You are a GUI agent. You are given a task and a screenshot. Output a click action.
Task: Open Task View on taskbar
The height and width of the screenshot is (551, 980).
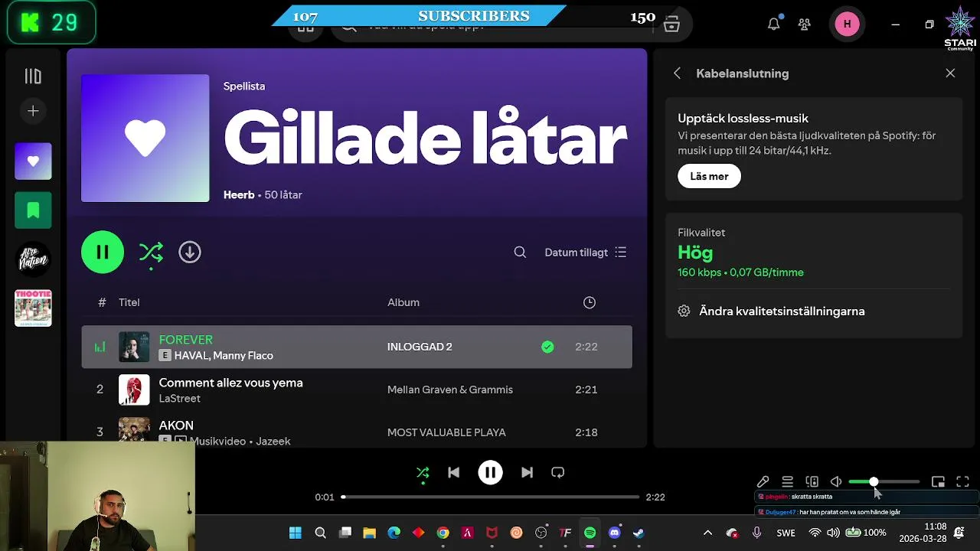coord(345,533)
